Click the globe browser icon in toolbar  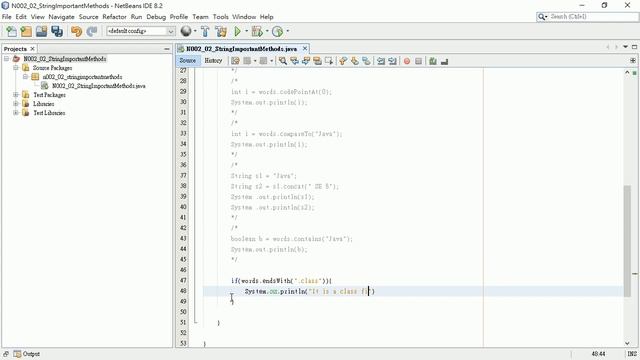pos(186,31)
